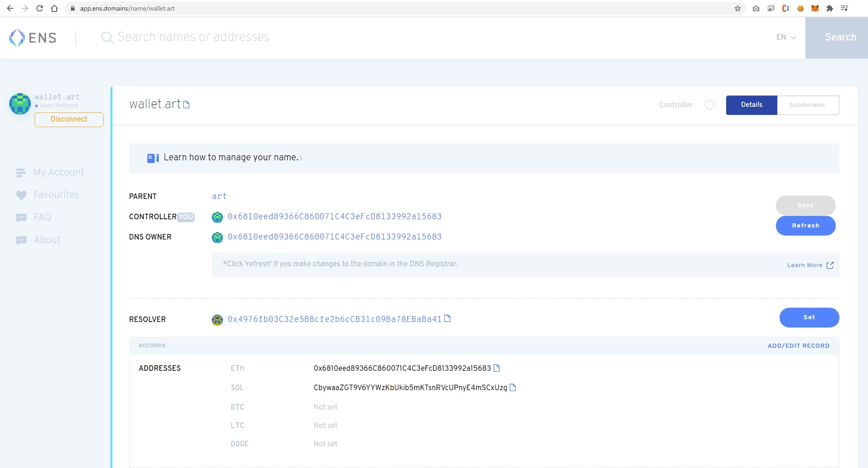868x468 pixels.
Task: Click the LTC 'Not set' value
Action: (x=326, y=426)
